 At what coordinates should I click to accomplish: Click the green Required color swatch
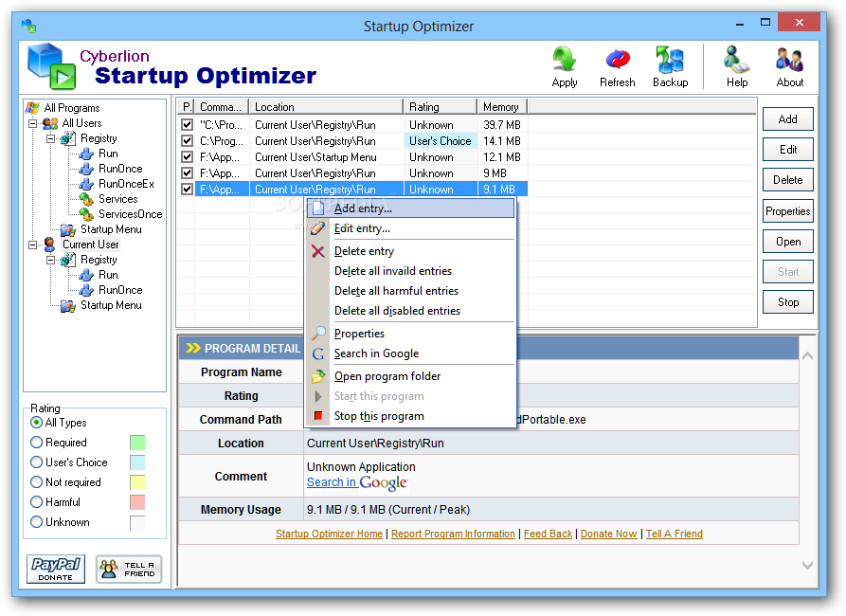[137, 443]
